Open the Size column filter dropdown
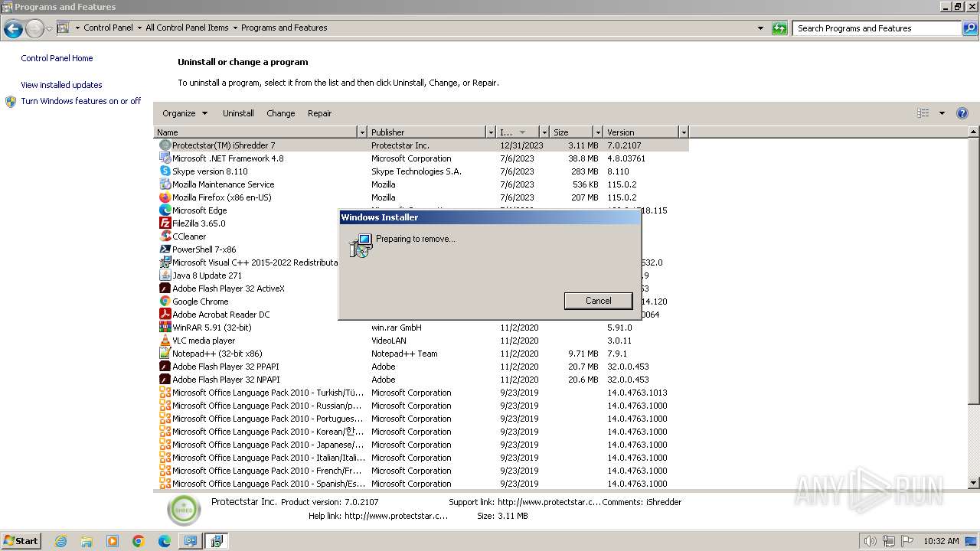This screenshot has width=980, height=551. (x=598, y=132)
